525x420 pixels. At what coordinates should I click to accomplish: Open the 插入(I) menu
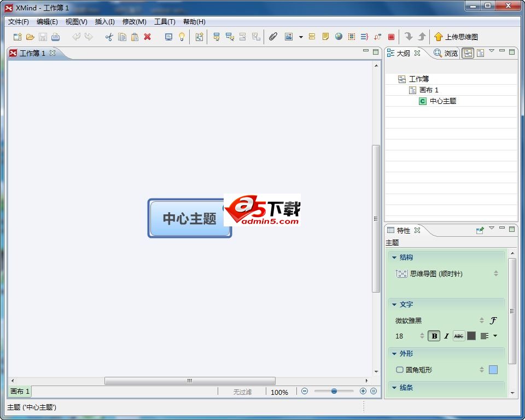(104, 22)
